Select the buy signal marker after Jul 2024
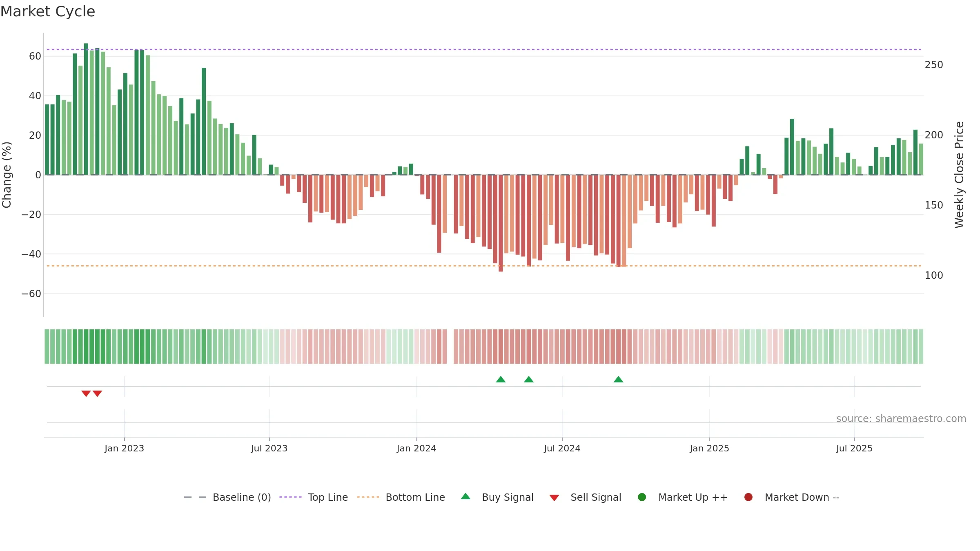The width and height of the screenshot is (980, 551). [x=618, y=380]
